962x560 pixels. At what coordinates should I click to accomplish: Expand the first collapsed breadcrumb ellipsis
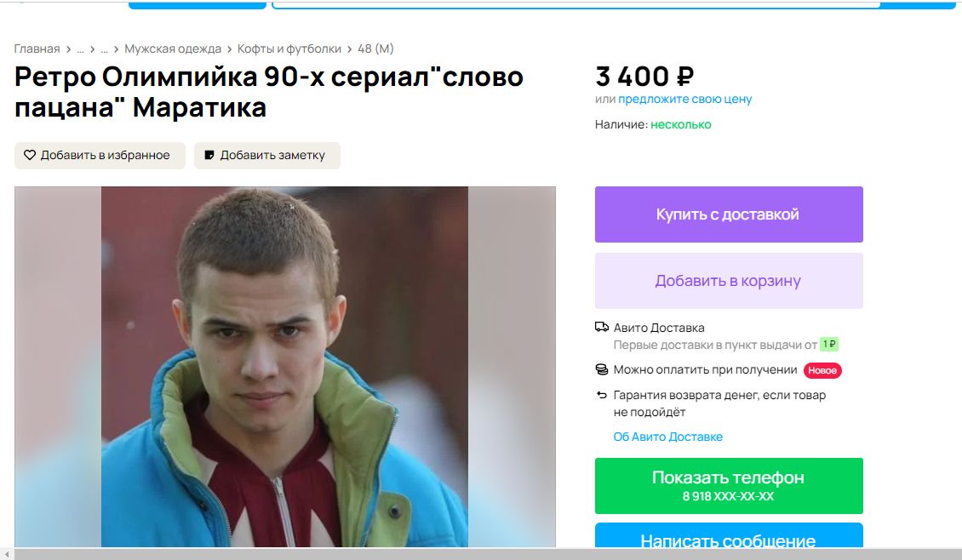coord(80,49)
